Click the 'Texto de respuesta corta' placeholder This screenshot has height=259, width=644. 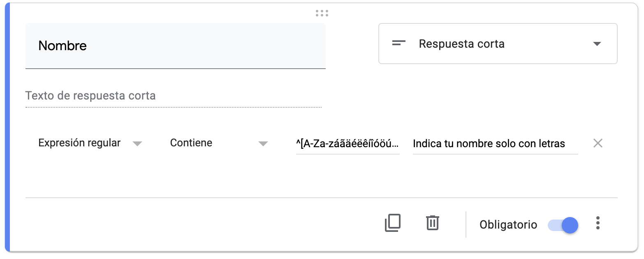point(90,96)
